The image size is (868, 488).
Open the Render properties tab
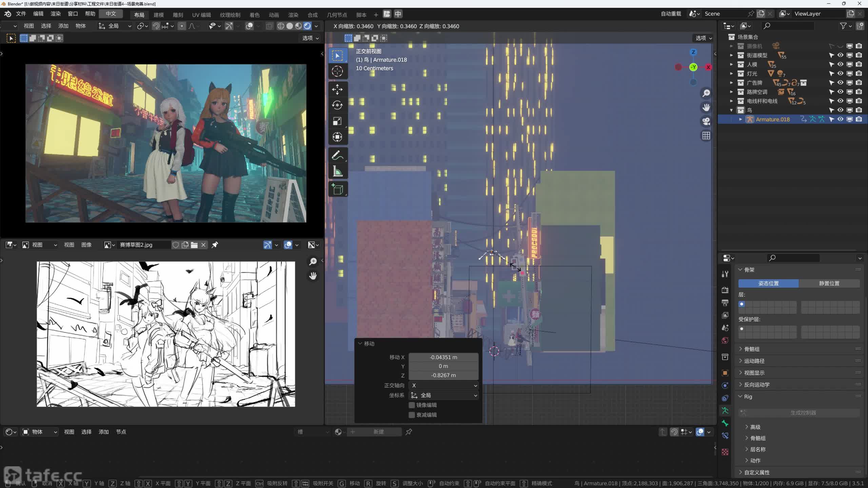click(x=725, y=290)
